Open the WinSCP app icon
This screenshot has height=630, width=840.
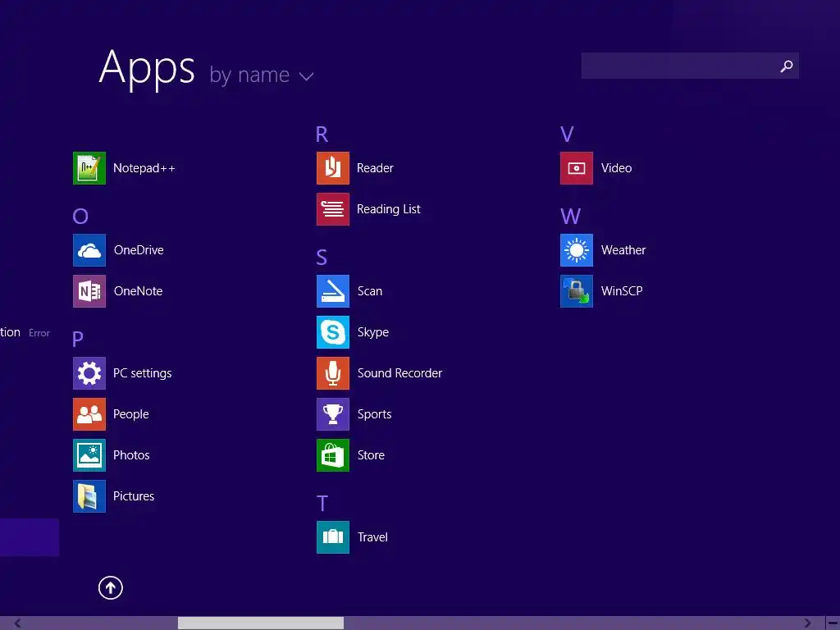(x=577, y=291)
